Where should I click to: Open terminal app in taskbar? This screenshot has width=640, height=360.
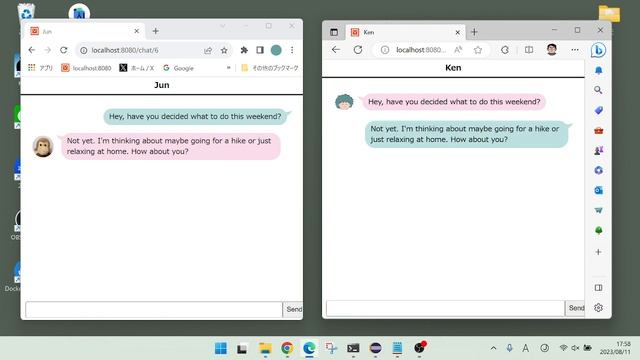(353, 348)
